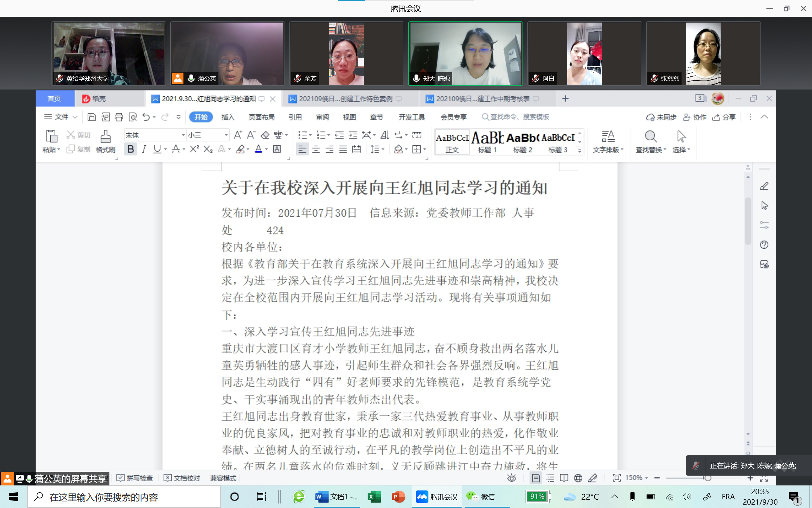This screenshot has height=508, width=812.
Task: Select 郑大-陈嫄 video thumbnail
Action: [465, 53]
